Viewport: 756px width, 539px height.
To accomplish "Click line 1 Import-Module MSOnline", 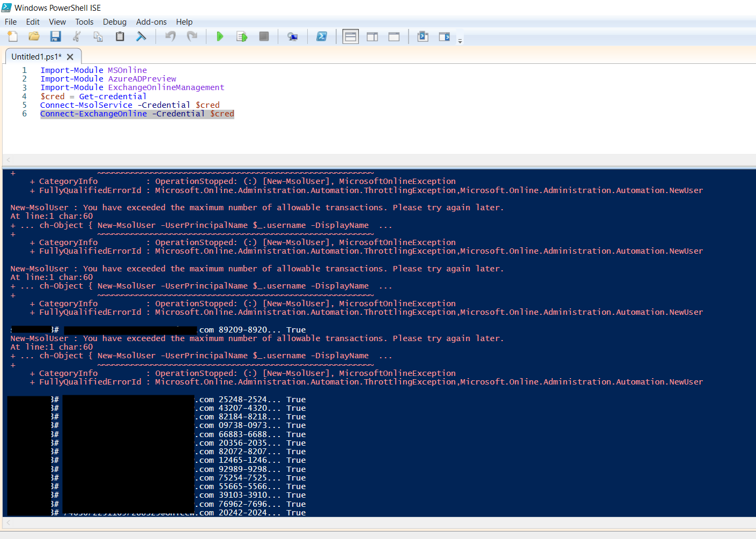I will (x=93, y=70).
